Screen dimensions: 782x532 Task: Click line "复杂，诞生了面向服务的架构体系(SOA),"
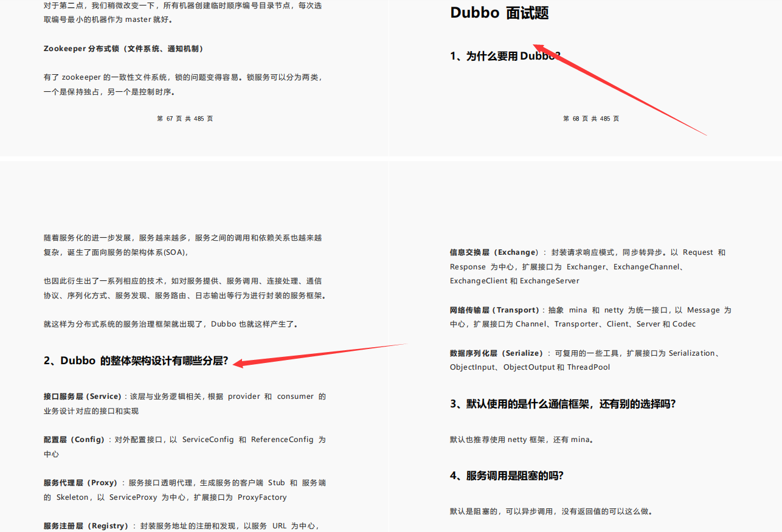click(x=116, y=252)
